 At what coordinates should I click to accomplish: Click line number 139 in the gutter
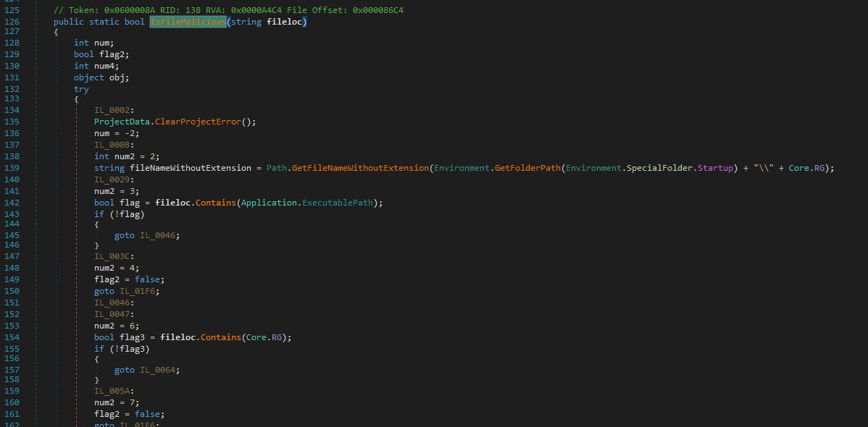[x=12, y=168]
